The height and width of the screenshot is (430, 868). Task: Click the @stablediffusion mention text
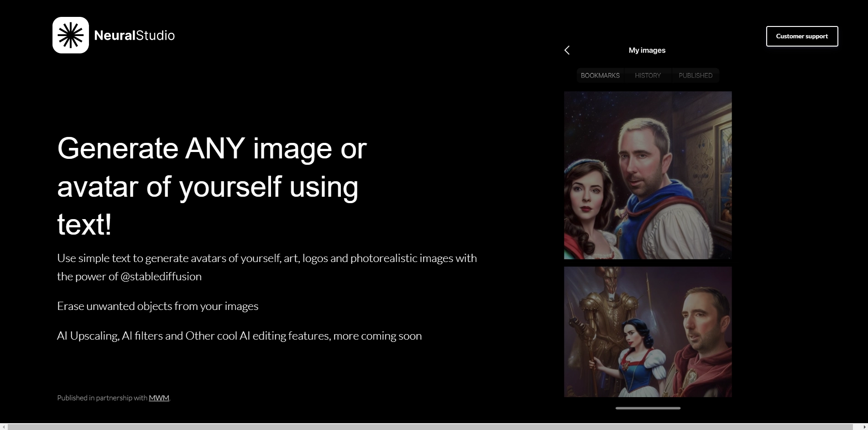click(161, 277)
